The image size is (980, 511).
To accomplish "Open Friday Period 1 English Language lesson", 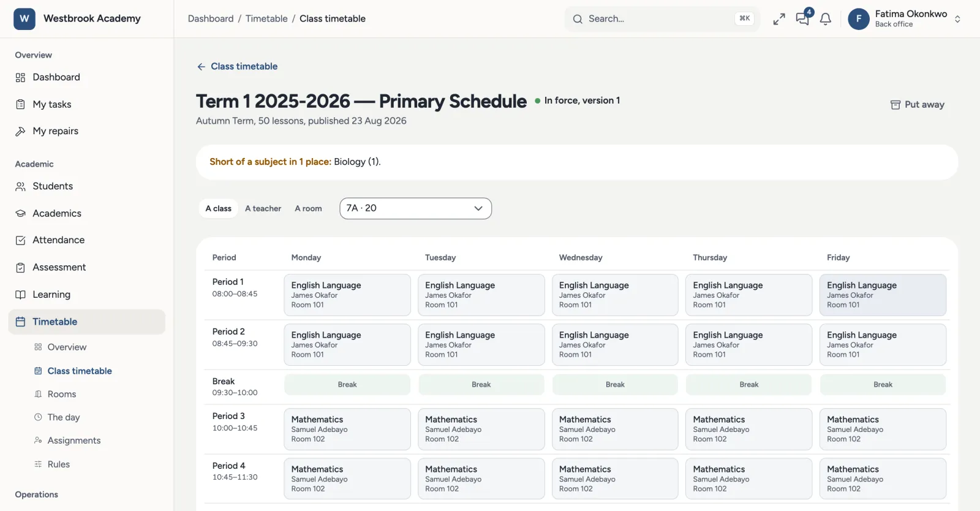I will coord(883,295).
